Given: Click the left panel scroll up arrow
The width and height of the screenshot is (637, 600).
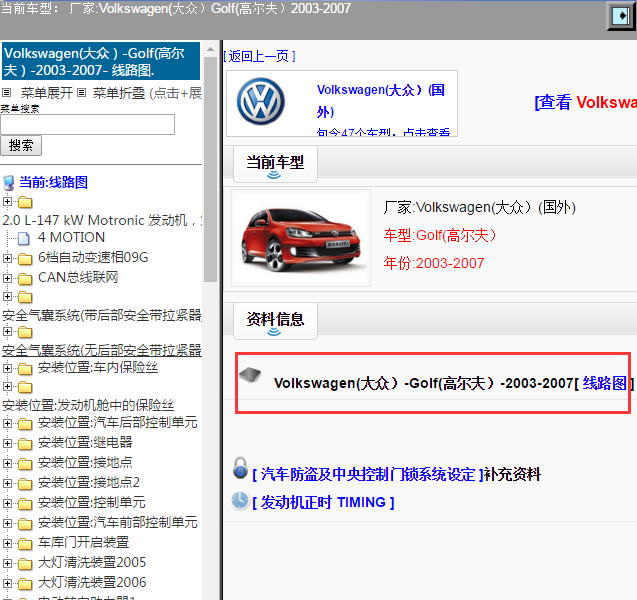Looking at the screenshot, I should [210, 49].
